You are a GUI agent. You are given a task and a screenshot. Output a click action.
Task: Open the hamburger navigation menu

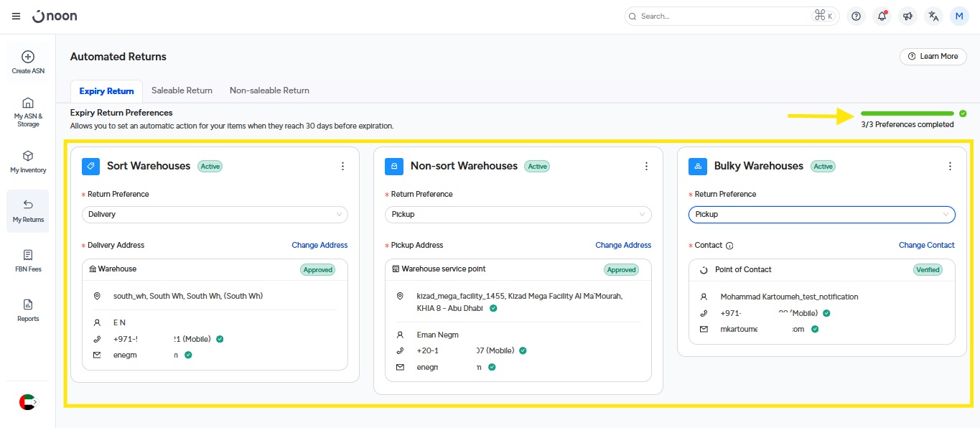[x=16, y=16]
